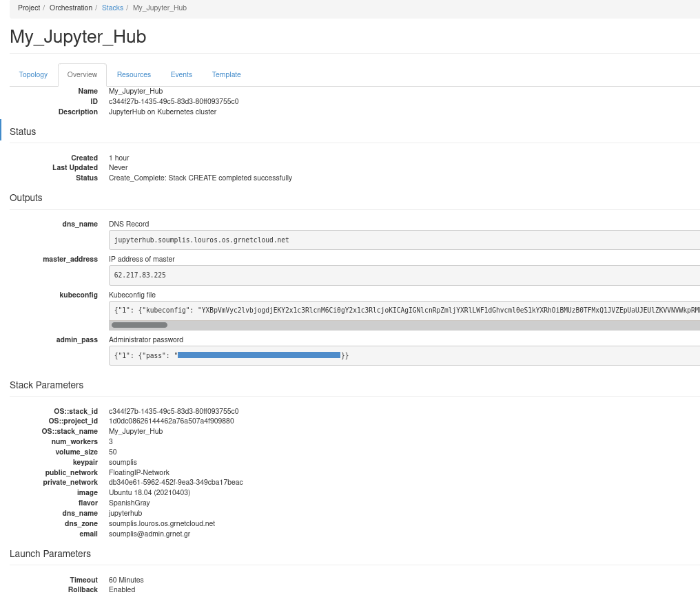Go to the Events tab
Image resolution: width=700 pixels, height=608 pixels.
click(181, 74)
